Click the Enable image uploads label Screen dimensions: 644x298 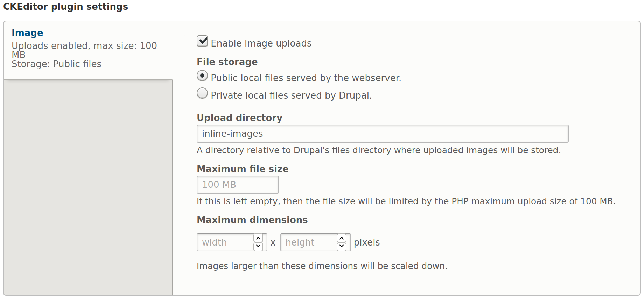261,43
